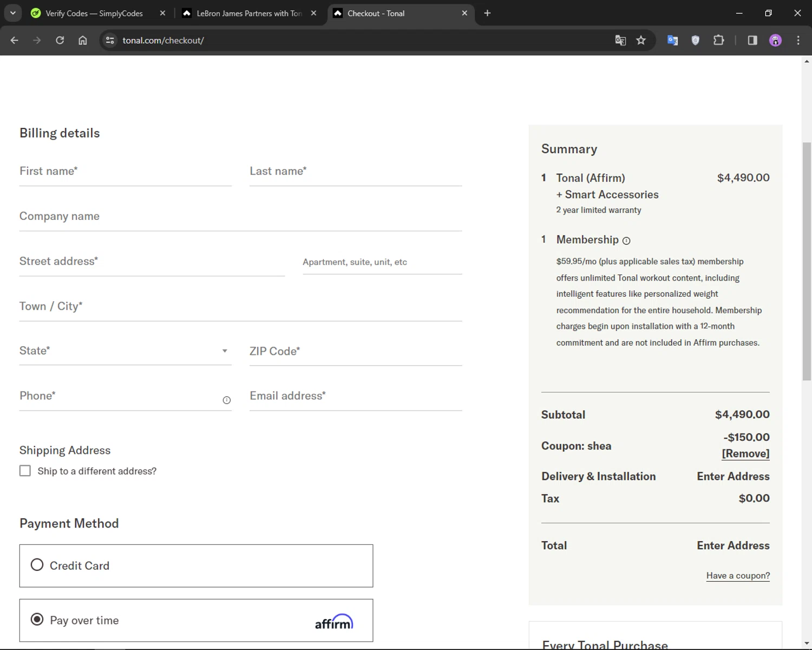Screen dimensions: 812x650
Task: Click the 2 year limited warranty text
Action: pos(599,210)
